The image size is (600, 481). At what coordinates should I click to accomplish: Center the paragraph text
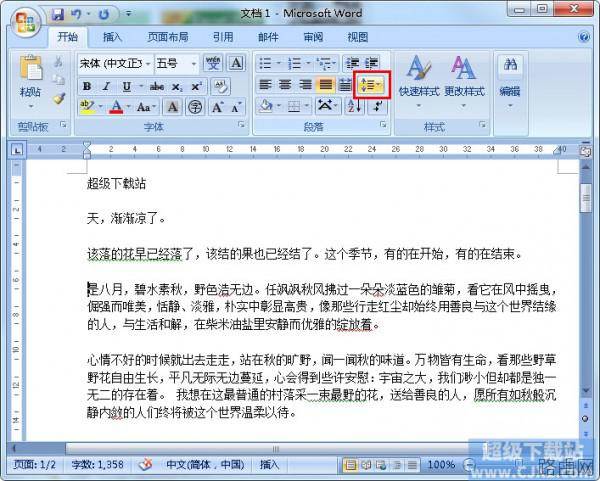[285, 85]
